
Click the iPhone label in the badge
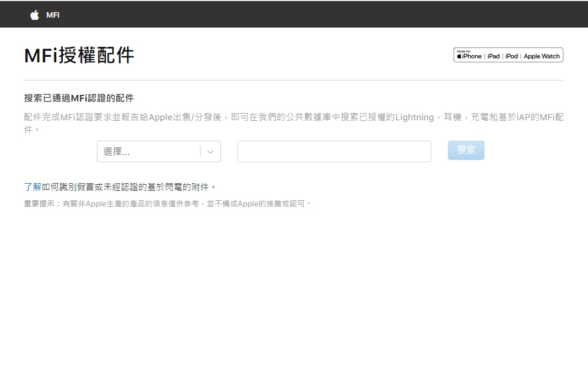(x=472, y=56)
